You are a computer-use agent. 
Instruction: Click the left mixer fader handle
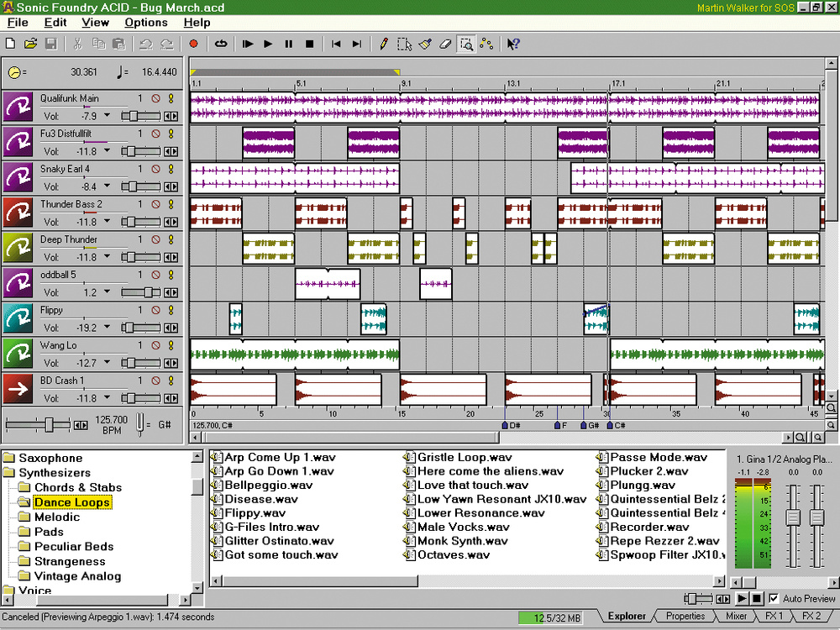792,517
